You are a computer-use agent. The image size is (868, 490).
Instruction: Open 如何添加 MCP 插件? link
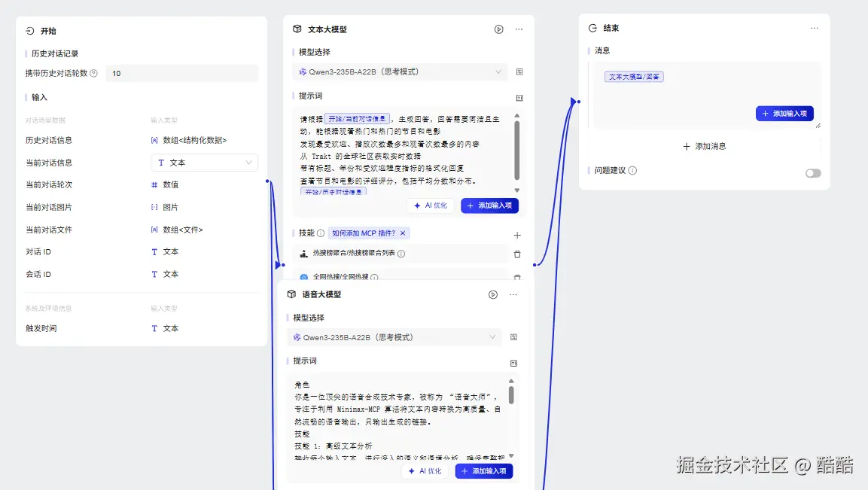[x=364, y=233]
